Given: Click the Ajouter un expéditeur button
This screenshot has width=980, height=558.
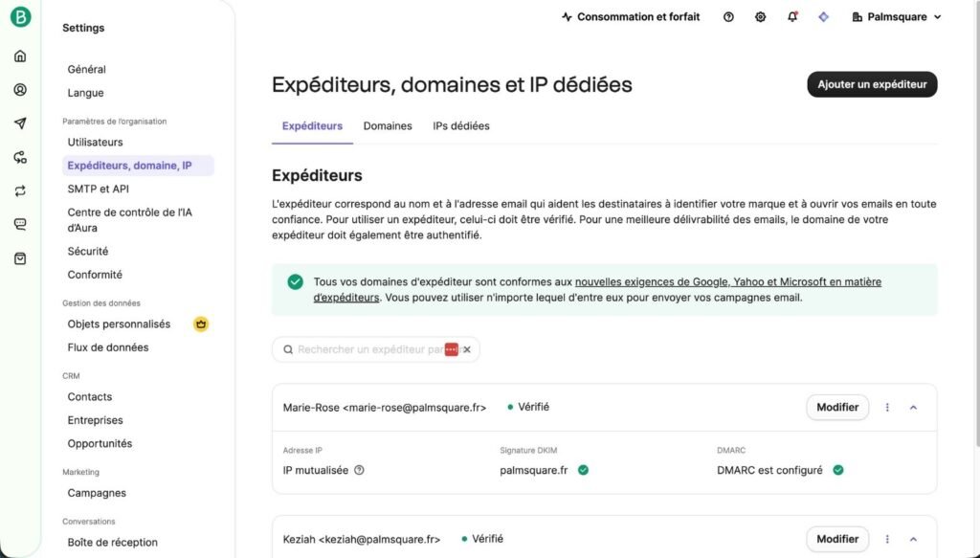Looking at the screenshot, I should [x=872, y=84].
